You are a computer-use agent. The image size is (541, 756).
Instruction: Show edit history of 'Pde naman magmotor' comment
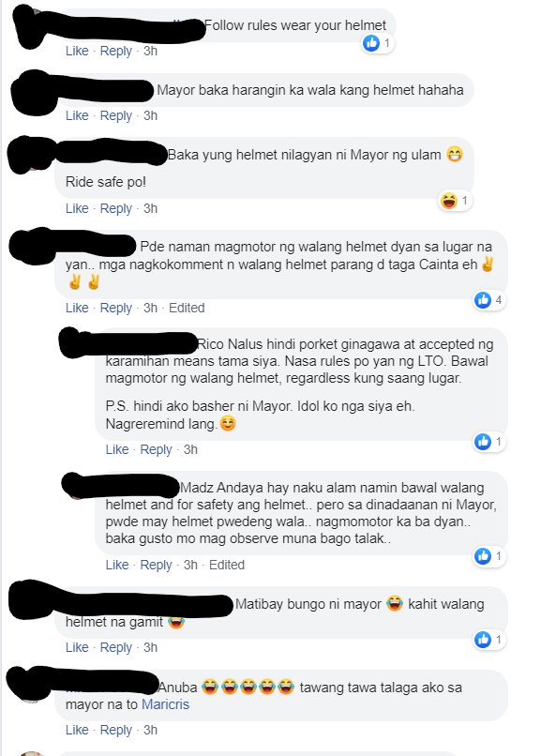(187, 308)
